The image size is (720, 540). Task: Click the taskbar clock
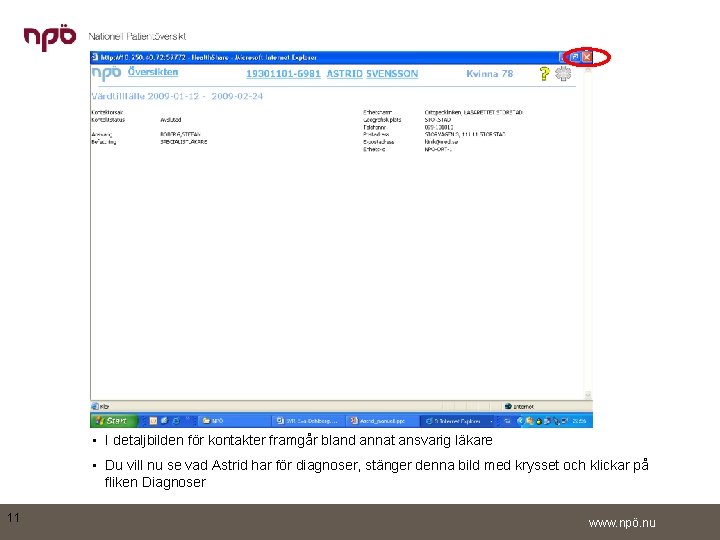579,421
